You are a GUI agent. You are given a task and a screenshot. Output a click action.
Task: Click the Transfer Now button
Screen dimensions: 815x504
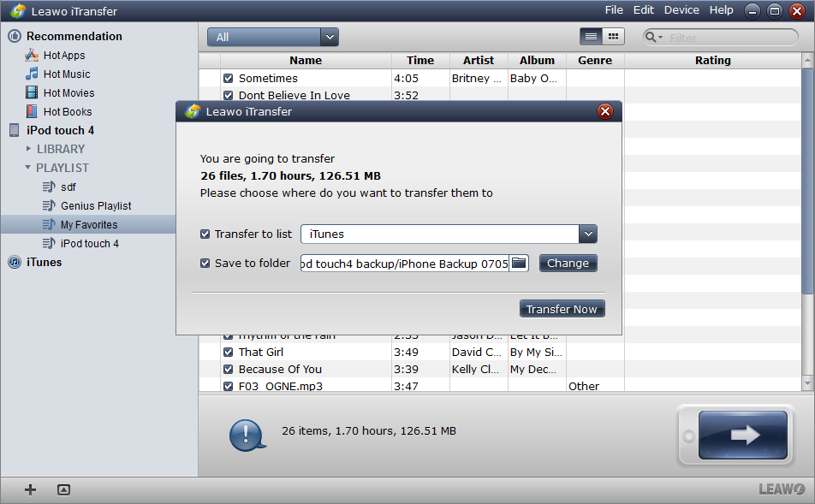[562, 309]
